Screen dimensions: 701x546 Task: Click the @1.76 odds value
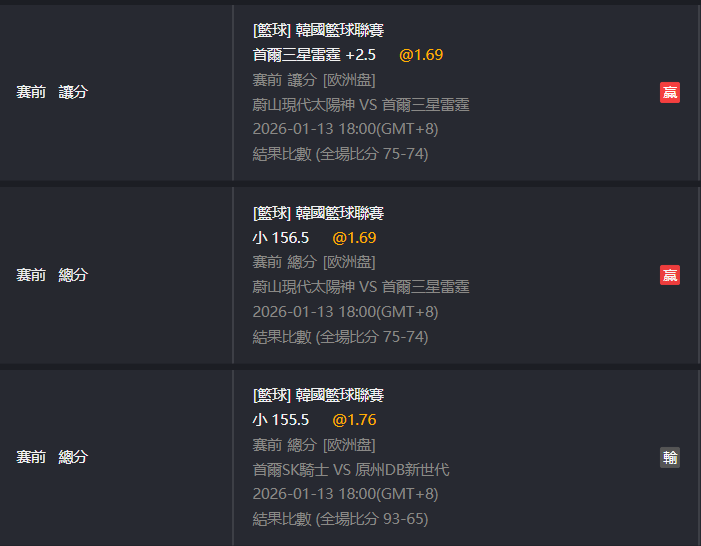[x=354, y=420]
